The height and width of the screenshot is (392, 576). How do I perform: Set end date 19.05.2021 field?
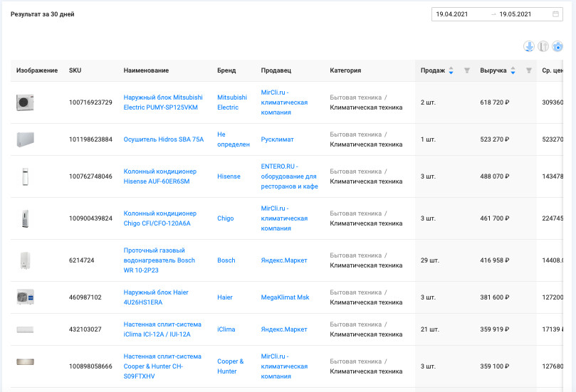(515, 14)
